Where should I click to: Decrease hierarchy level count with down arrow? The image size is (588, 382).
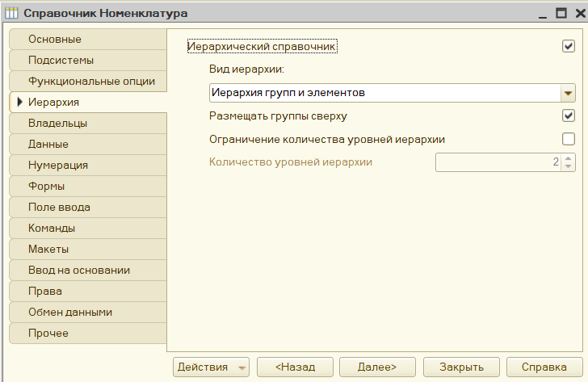click(568, 166)
